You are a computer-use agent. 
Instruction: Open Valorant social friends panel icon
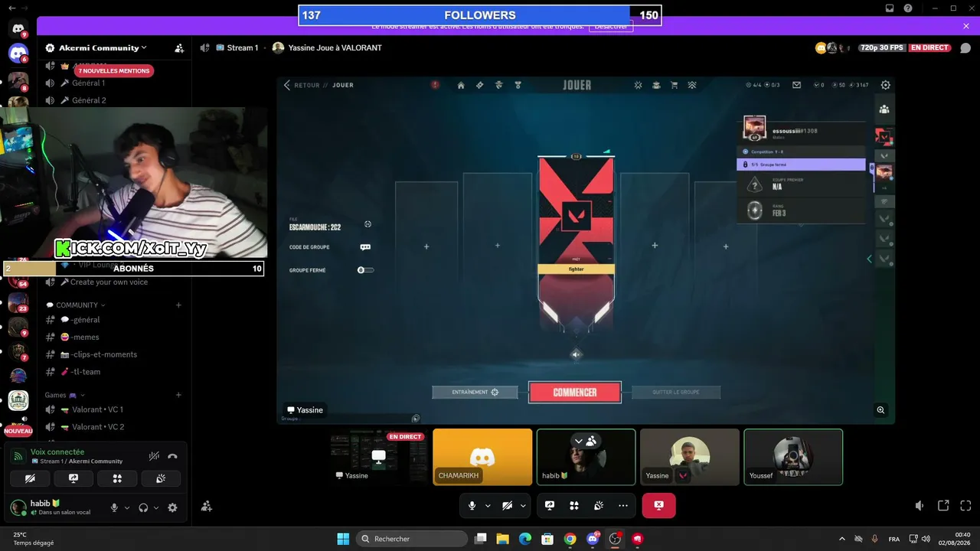coord(884,109)
